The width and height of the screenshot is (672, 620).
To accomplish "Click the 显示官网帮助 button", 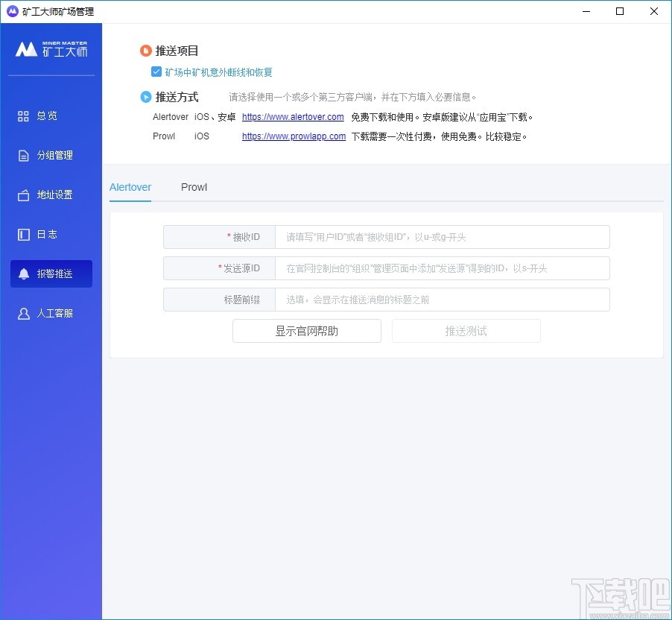I will pos(306,331).
